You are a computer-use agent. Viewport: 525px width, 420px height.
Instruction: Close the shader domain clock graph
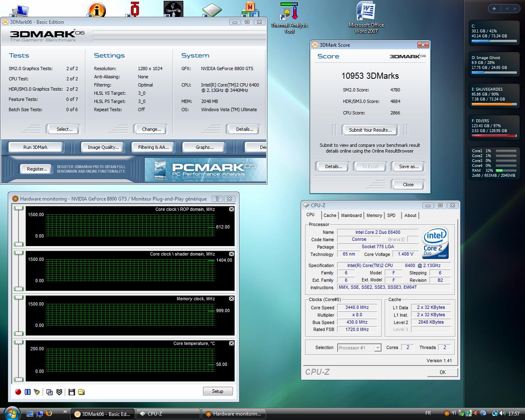231,254
